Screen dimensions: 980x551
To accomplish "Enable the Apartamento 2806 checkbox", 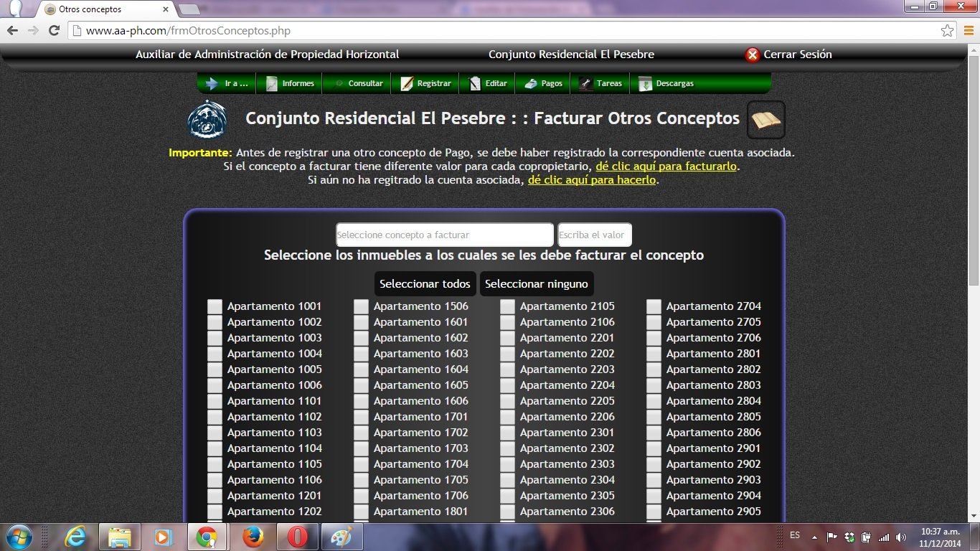I will click(654, 433).
